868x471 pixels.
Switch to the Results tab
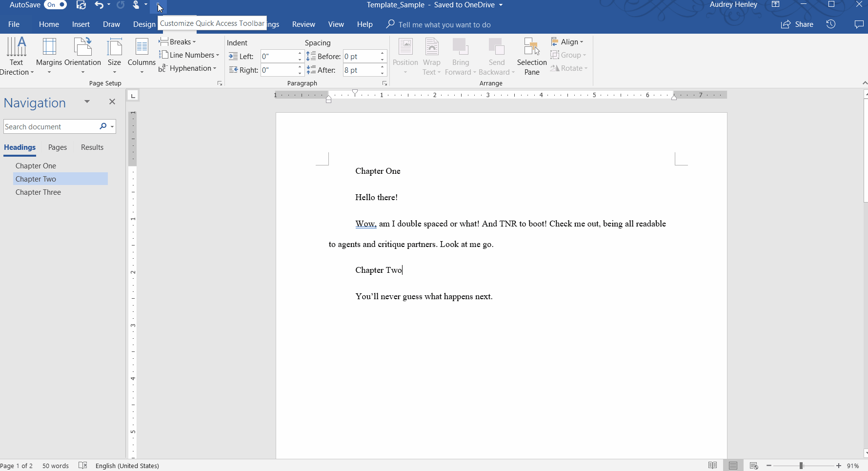coord(92,147)
